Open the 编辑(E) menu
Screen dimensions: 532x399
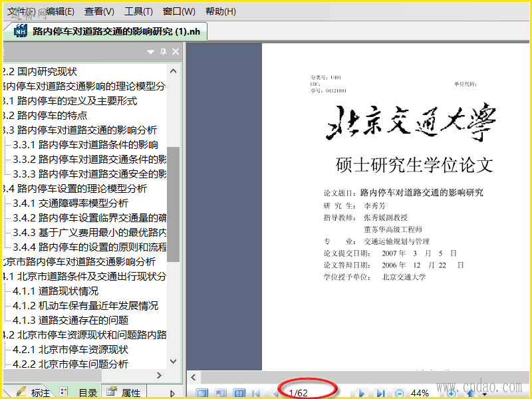[x=60, y=11]
